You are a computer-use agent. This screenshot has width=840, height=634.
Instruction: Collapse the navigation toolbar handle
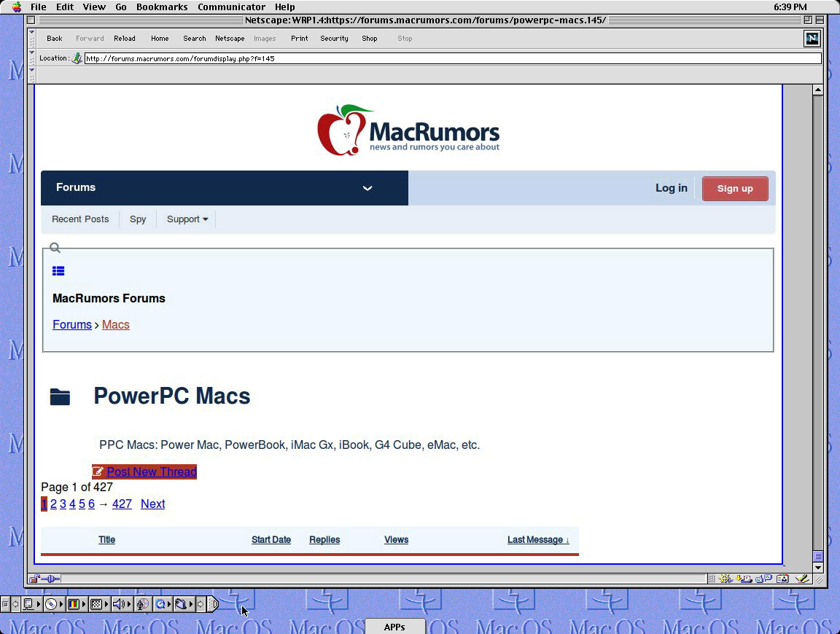31,39
